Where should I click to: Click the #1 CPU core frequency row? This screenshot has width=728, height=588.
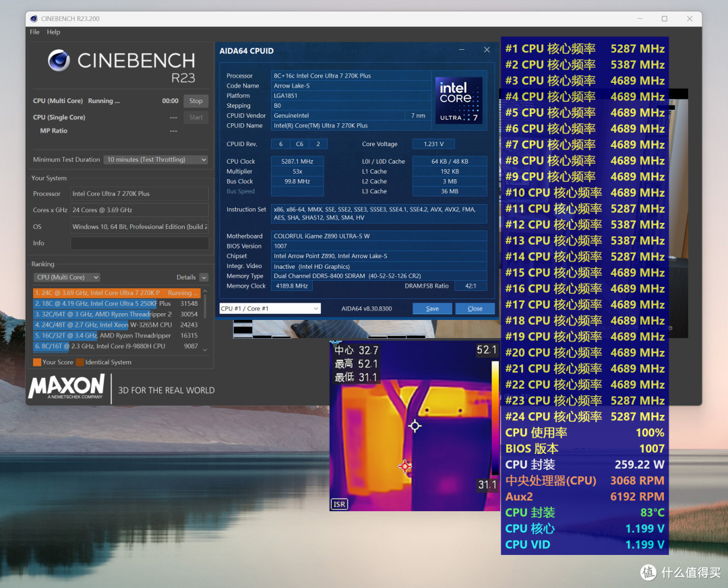click(x=584, y=48)
